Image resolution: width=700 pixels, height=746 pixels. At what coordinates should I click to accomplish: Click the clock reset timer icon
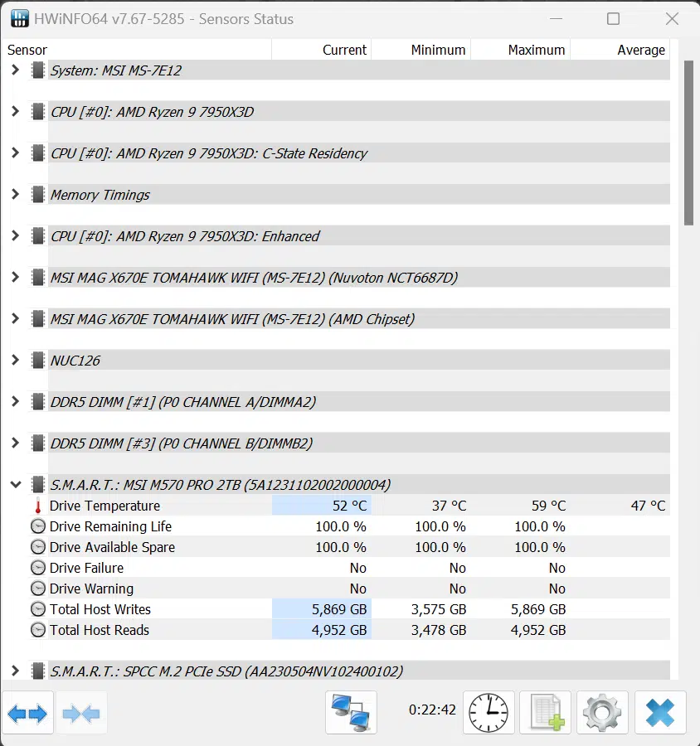[489, 713]
